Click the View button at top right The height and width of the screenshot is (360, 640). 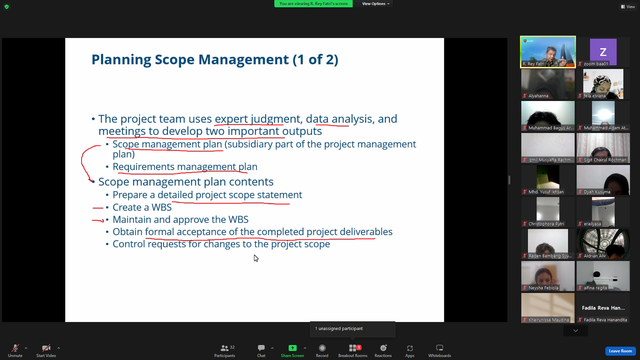click(628, 7)
